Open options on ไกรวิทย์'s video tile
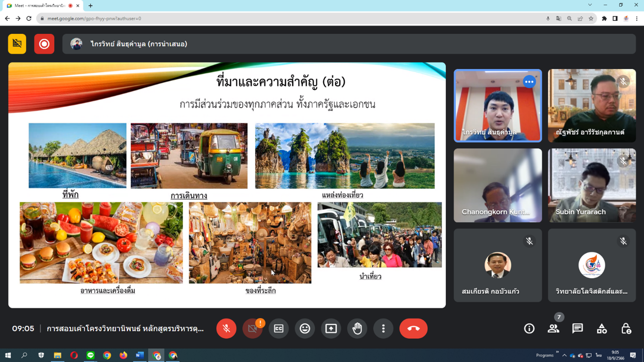644x362 pixels. point(529,82)
